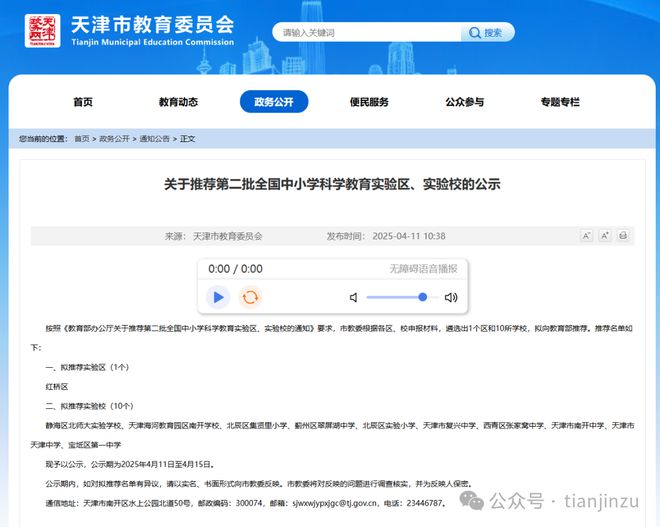This screenshot has height=527, width=660.
Task: Focus the 请输入关键词 search input field
Action: (x=367, y=32)
